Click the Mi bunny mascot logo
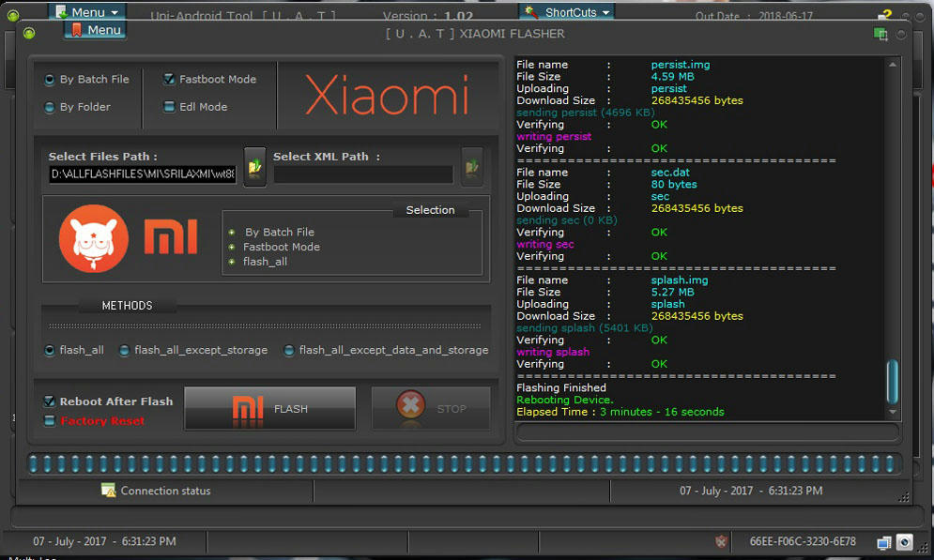This screenshot has width=934, height=560. tap(94, 238)
